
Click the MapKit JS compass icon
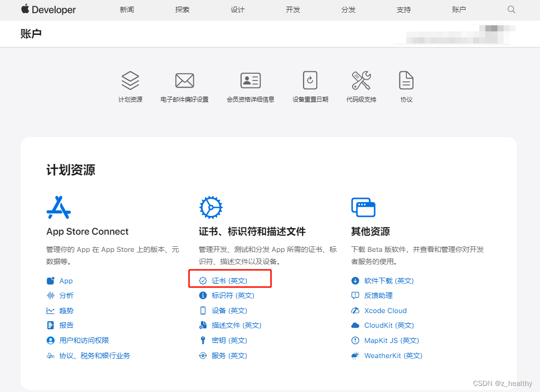coord(355,340)
